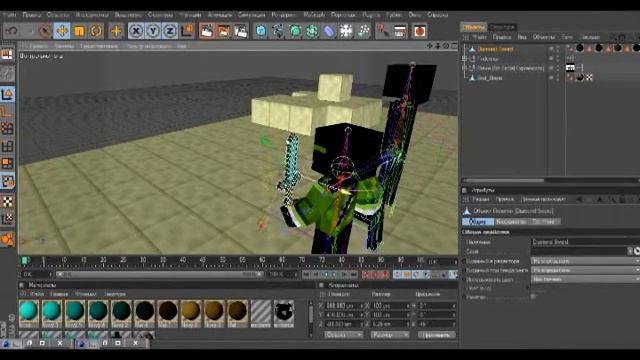Select Model mode in the left sidebar

7,94
